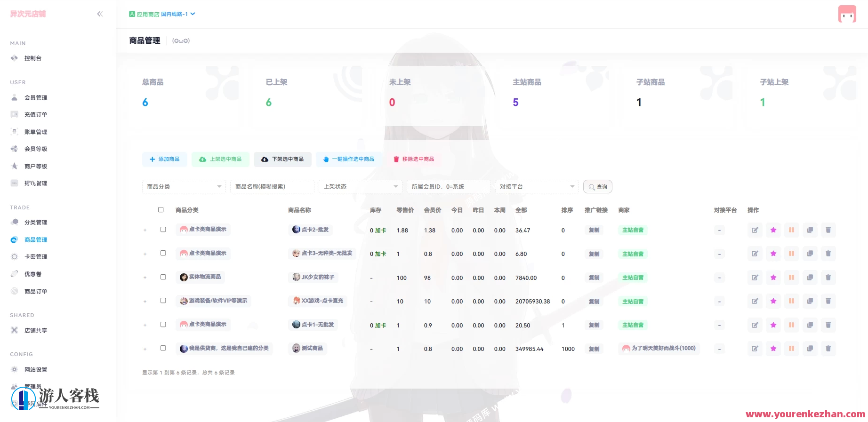Copy icon for JK少女的袜子 row
Screen dimensions: 868x422
click(810, 278)
